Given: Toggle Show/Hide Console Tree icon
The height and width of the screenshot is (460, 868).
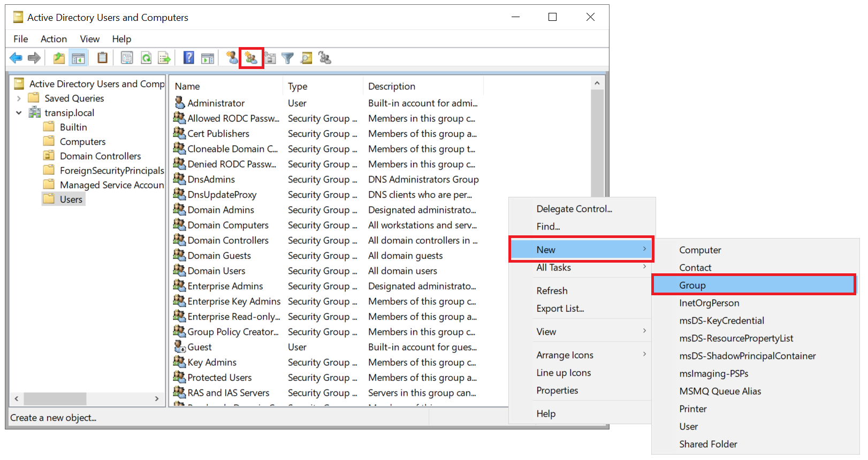Looking at the screenshot, I should click(x=78, y=58).
